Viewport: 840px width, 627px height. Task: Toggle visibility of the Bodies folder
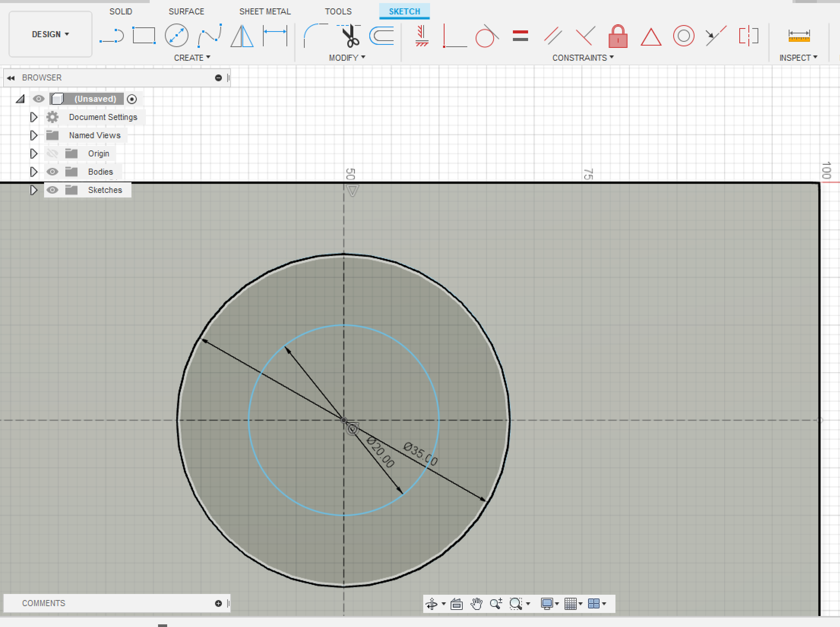click(52, 172)
